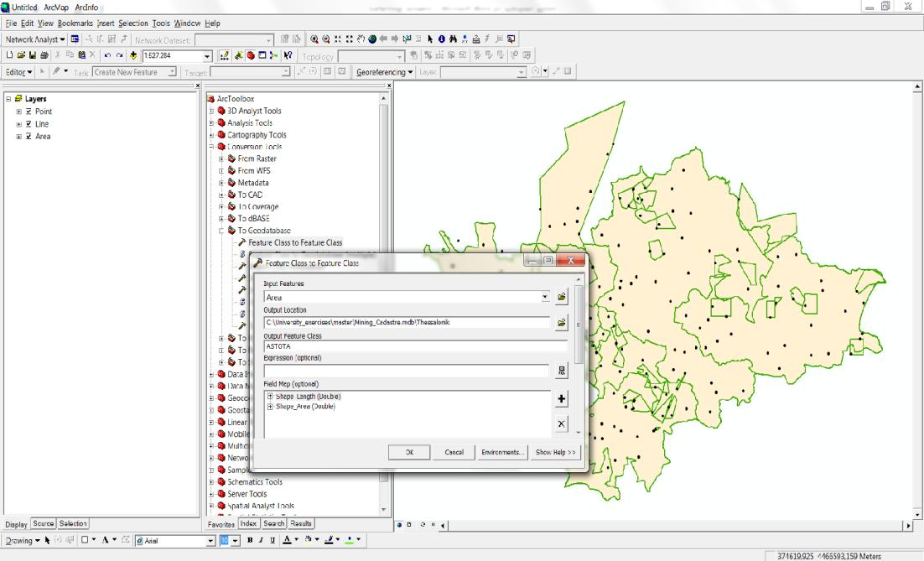This screenshot has height=561, width=924.
Task: Undo the last action
Action: [x=107, y=55]
